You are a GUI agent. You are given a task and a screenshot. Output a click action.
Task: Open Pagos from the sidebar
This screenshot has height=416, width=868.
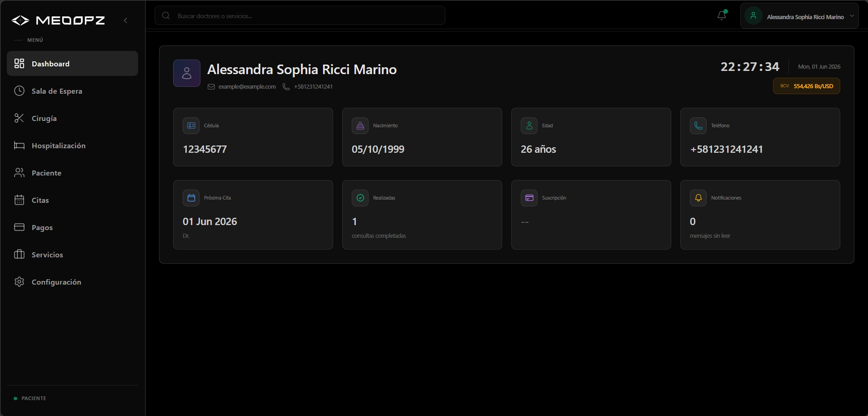72,227
